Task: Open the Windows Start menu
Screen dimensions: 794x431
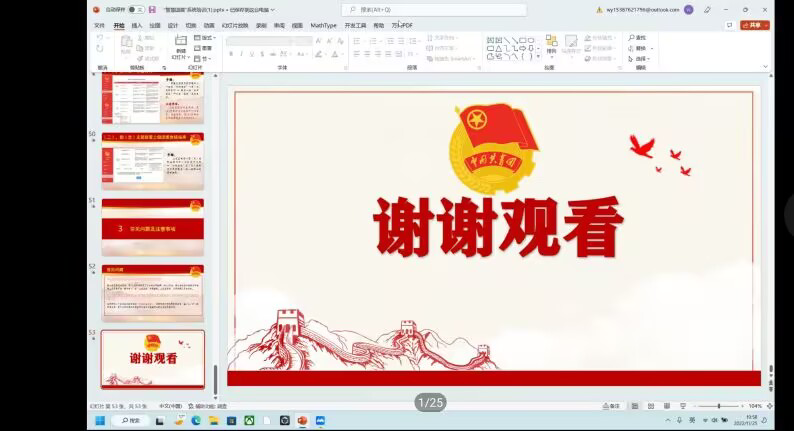Action: pyautogui.click(x=100, y=420)
